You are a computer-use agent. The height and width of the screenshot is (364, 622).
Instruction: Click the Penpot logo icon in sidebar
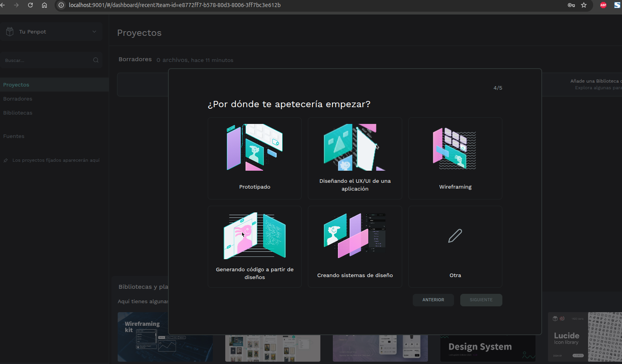coord(10,32)
